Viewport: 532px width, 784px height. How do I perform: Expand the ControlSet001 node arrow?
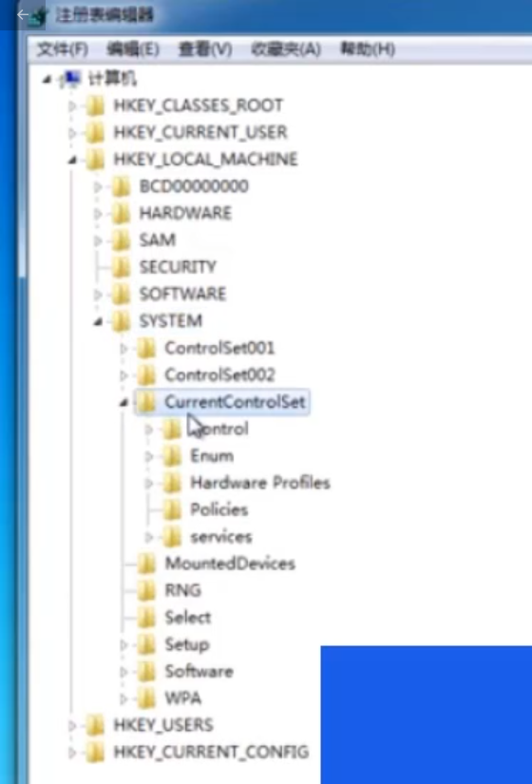[123, 349]
